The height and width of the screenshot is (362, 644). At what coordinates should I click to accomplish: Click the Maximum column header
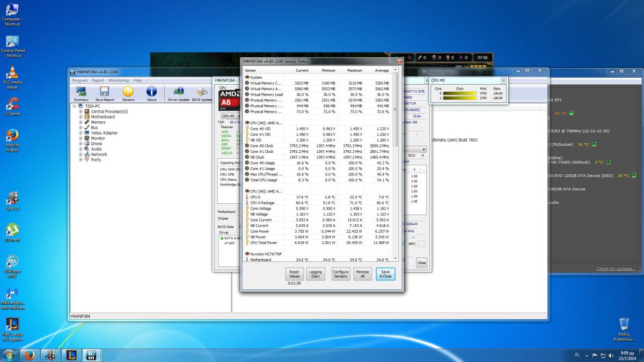tap(352, 70)
